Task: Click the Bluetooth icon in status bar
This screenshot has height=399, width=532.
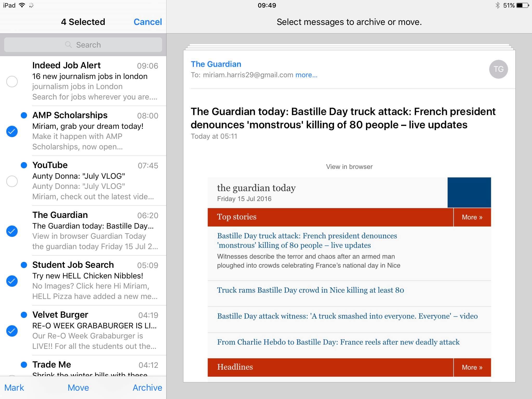Action: pos(498,5)
